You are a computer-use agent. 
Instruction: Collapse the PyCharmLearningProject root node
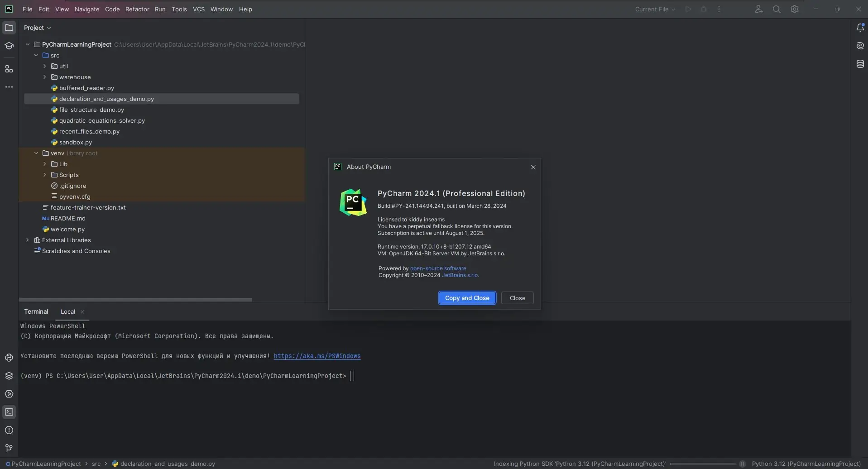click(x=28, y=44)
